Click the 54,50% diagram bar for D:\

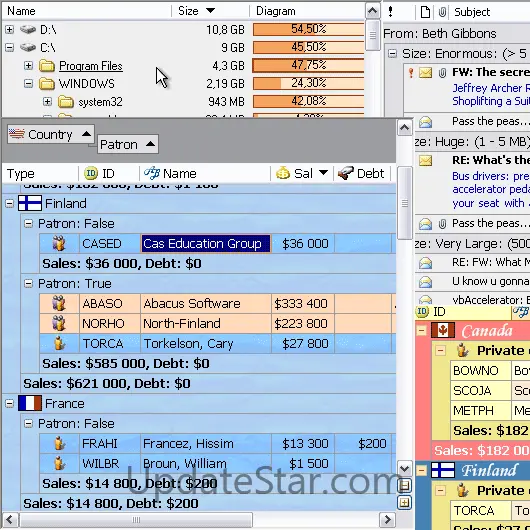point(308,29)
